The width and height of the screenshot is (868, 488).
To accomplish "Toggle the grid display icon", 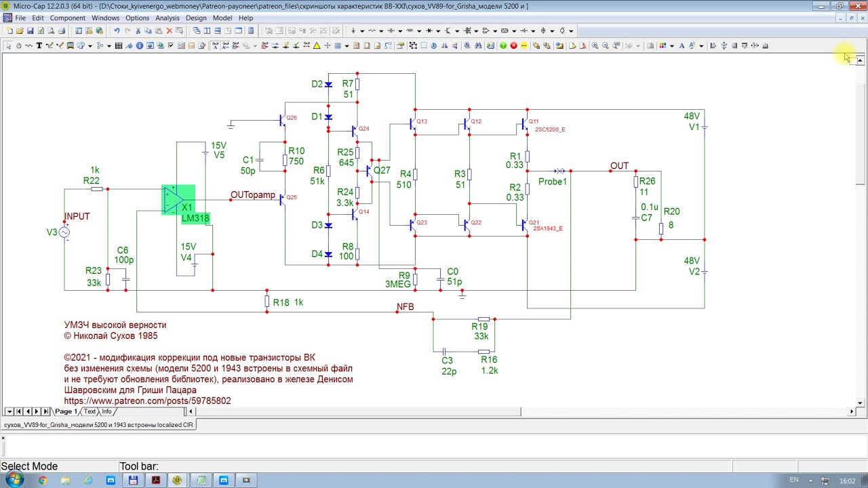I will point(336,45).
